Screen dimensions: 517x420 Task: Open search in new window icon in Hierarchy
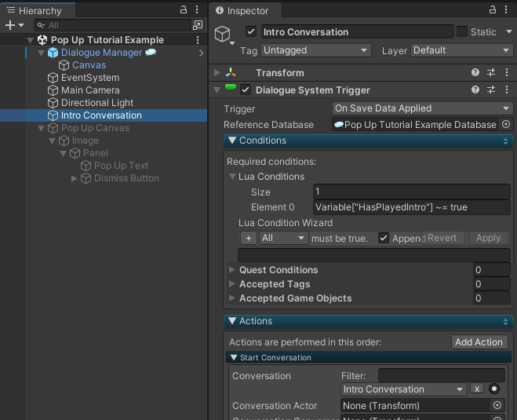[198, 25]
